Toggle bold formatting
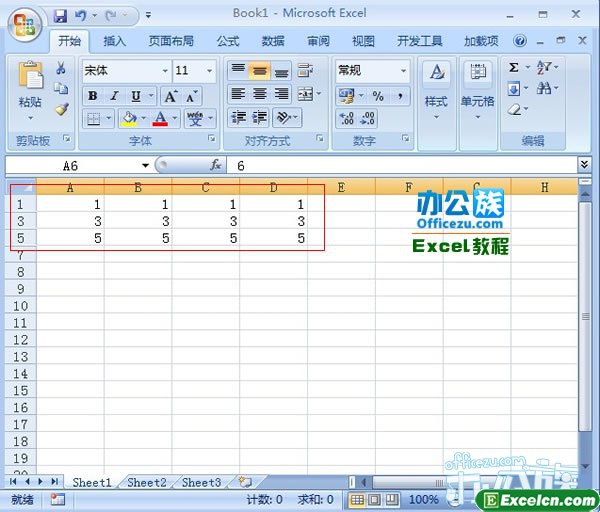The image size is (600, 512). [92, 96]
